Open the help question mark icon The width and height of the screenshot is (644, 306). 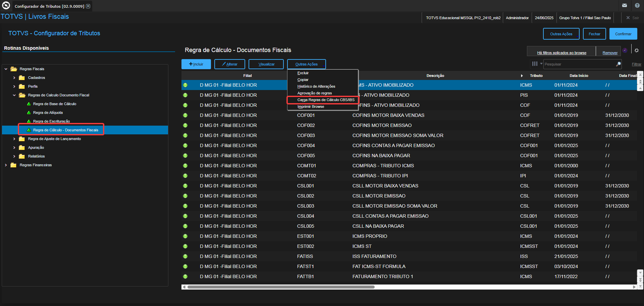tap(637, 5)
